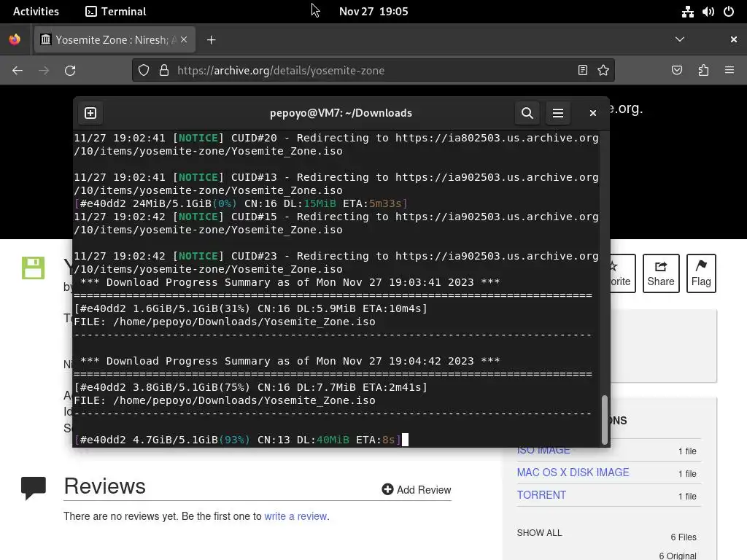Click SHOW ALL files link
The image size is (747, 560).
coord(539,533)
